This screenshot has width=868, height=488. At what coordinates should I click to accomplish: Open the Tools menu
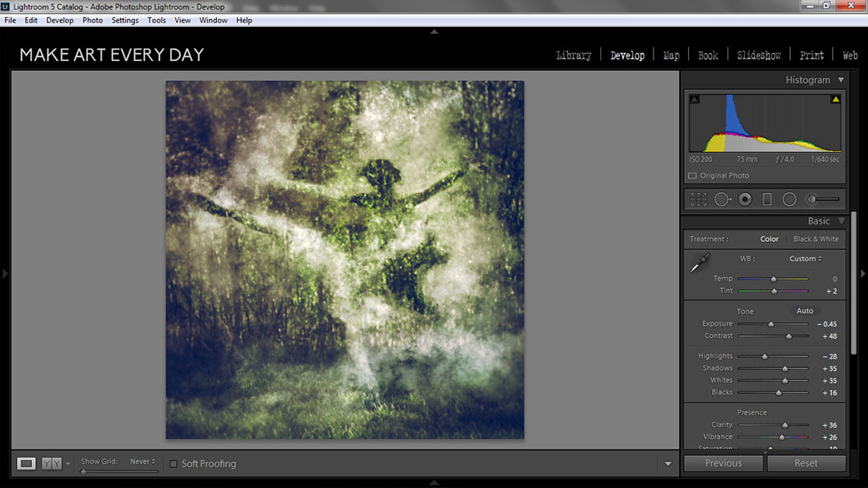pos(157,20)
